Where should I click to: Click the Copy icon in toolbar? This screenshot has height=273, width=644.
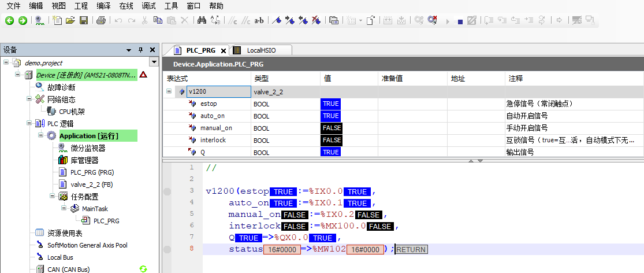[158, 20]
